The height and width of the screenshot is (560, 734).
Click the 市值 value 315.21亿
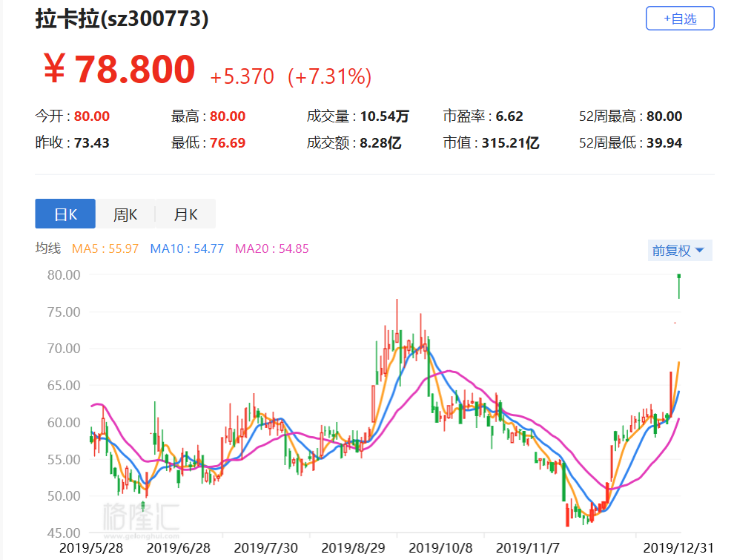coord(510,142)
